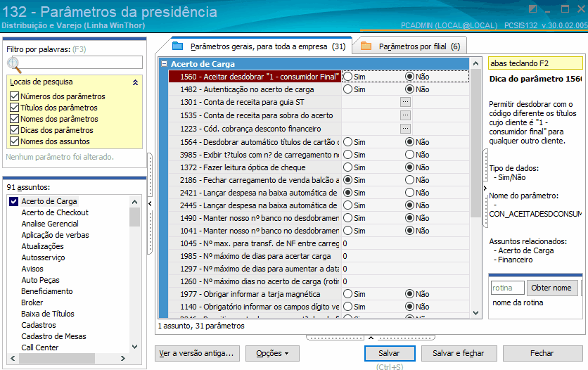Click the yellow abas teclando F2 hint bar
This screenshot has height=370, width=588.
tap(535, 63)
